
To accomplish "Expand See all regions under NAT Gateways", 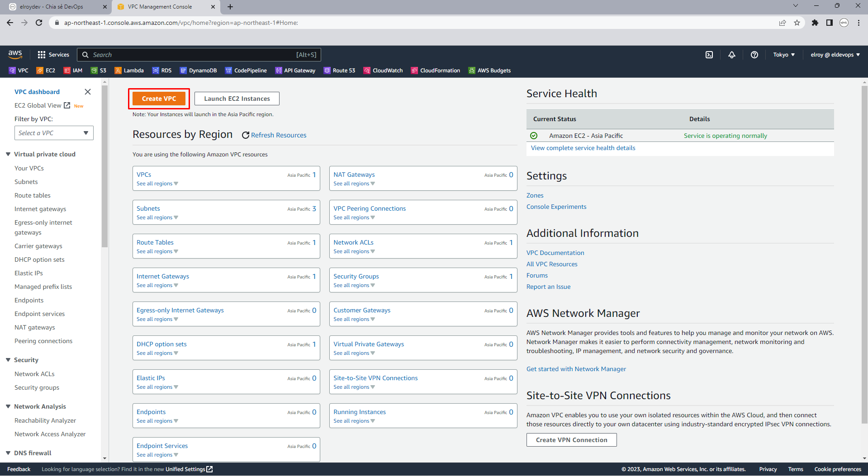I will [354, 184].
